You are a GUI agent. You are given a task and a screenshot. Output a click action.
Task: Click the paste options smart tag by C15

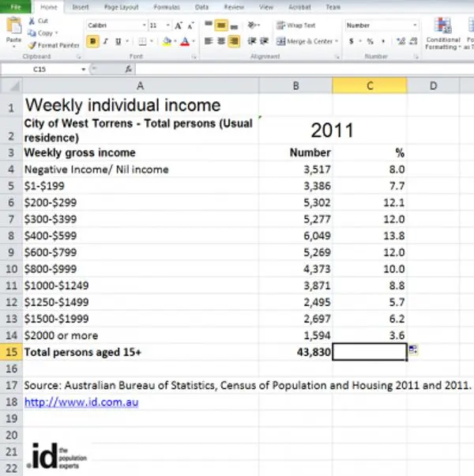413,349
